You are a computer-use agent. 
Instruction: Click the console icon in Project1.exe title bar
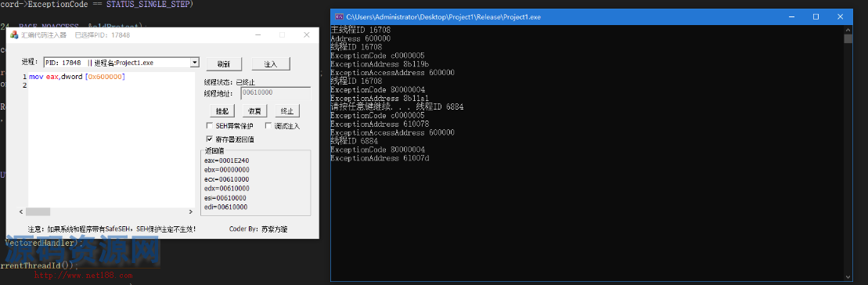pos(340,17)
